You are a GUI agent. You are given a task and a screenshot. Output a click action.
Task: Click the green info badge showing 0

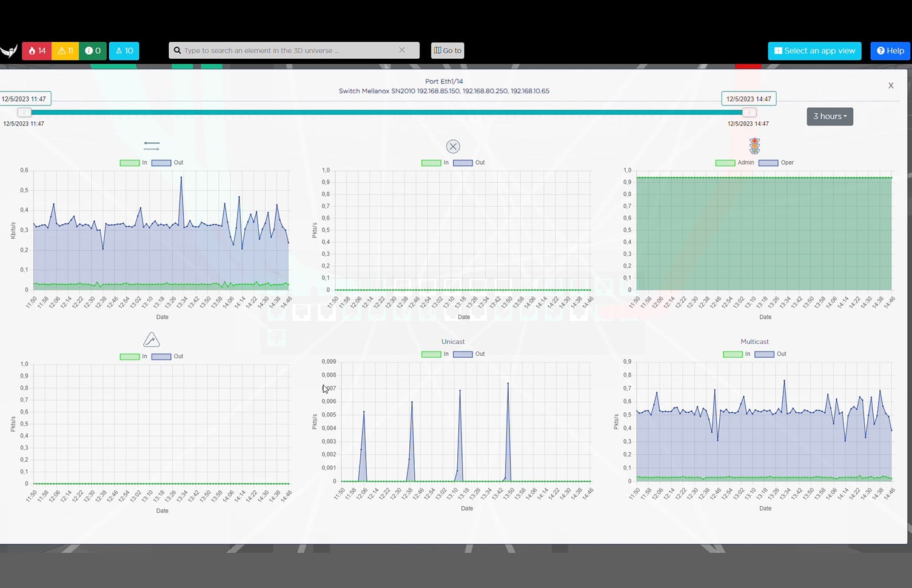coord(93,51)
